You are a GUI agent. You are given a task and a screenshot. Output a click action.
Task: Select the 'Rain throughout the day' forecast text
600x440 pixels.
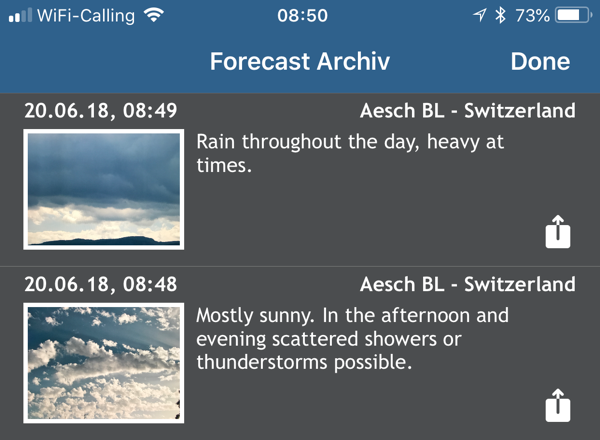coord(350,153)
